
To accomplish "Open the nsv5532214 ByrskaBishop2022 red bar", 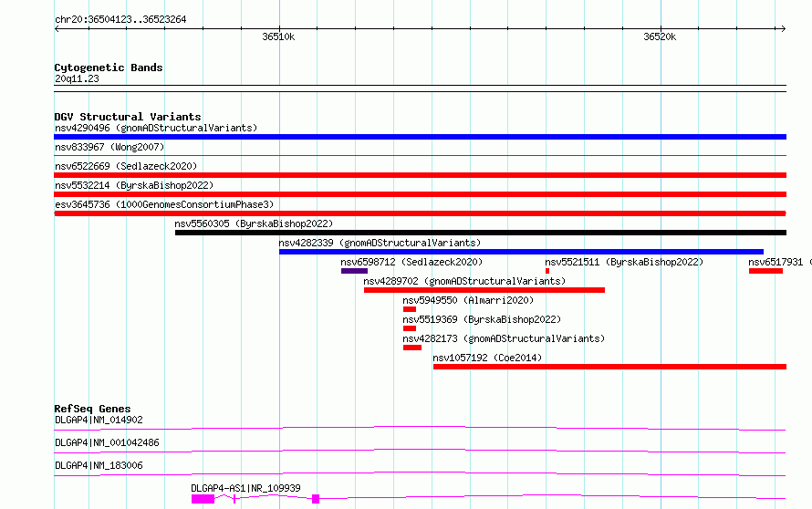I will pyautogui.click(x=420, y=194).
